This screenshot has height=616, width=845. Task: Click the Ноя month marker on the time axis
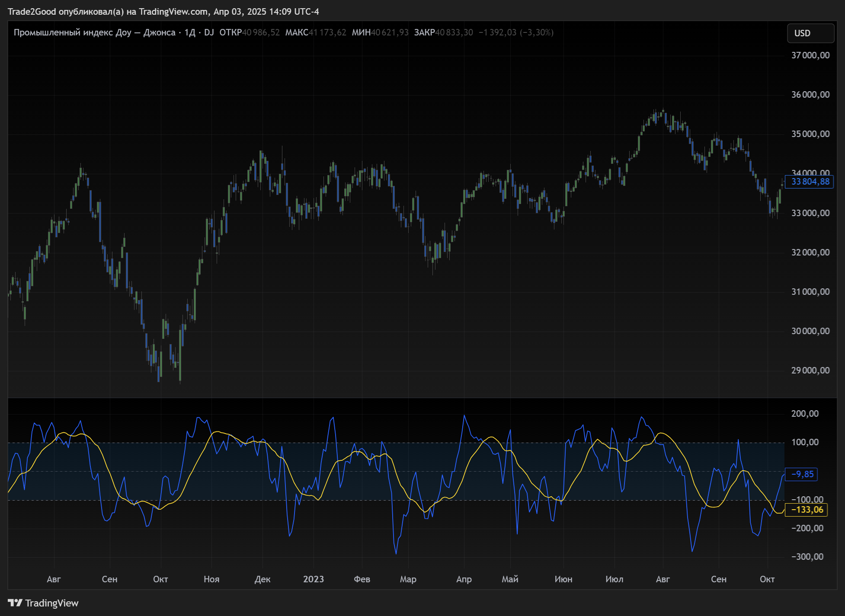point(211,579)
